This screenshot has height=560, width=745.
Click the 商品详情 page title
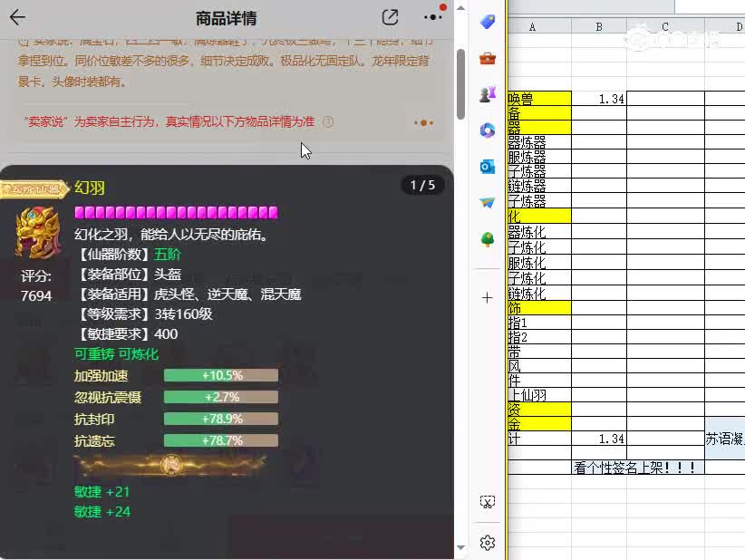(227, 18)
